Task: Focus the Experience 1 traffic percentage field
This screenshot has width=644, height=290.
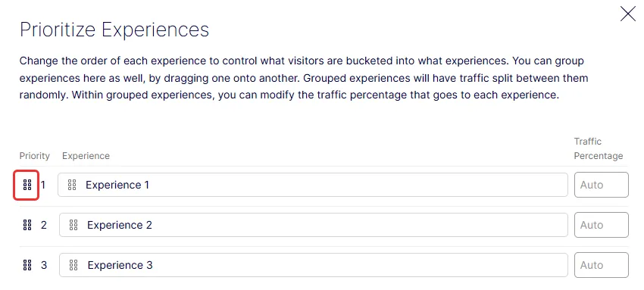Action: (x=602, y=185)
